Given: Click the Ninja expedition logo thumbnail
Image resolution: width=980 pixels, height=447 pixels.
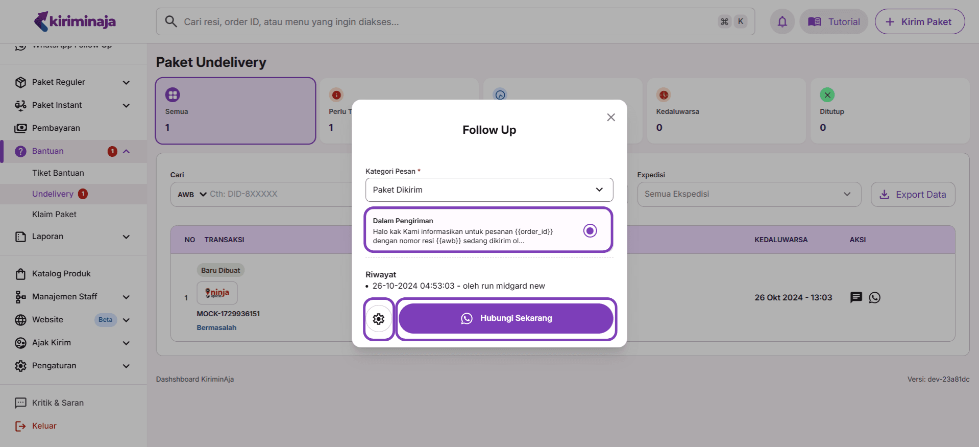Looking at the screenshot, I should click(217, 293).
